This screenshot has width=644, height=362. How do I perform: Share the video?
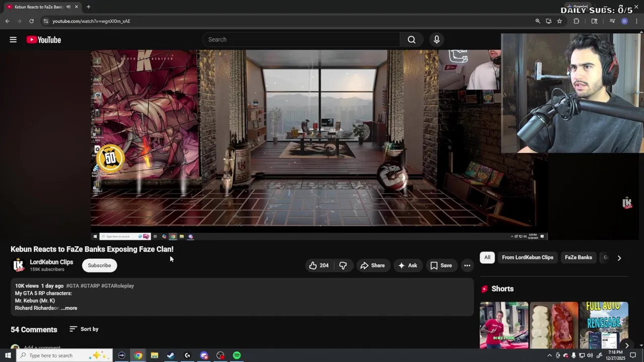point(372,265)
